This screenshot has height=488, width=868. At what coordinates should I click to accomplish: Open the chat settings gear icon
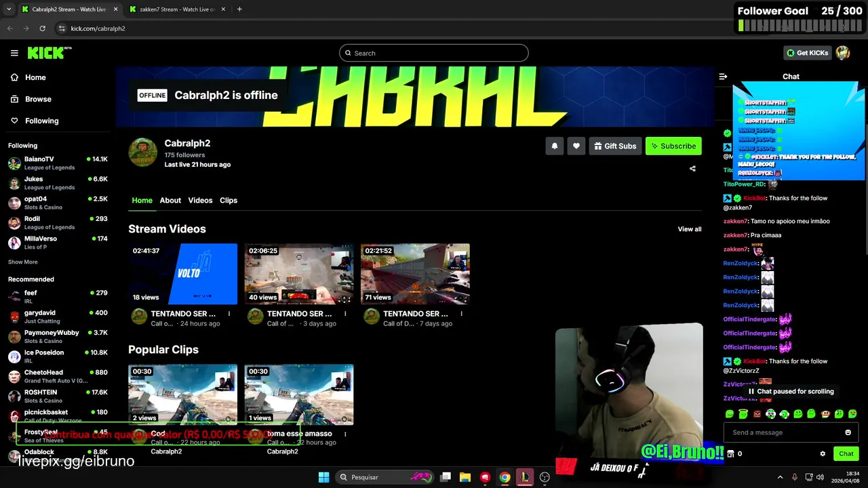coord(823,454)
